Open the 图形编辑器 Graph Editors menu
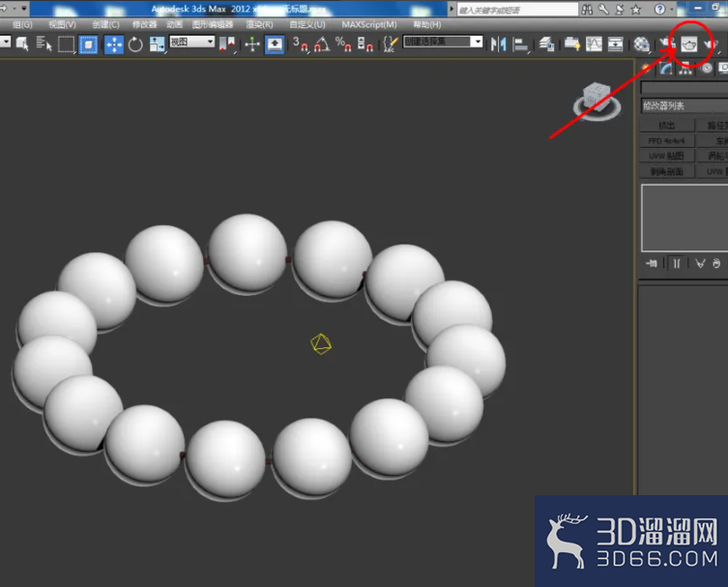 pos(213,24)
